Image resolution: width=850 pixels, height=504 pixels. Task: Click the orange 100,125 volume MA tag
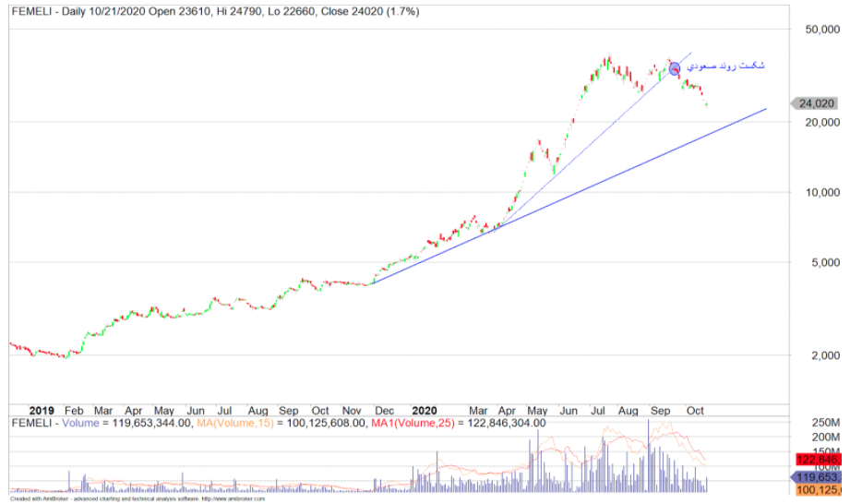[x=820, y=491]
